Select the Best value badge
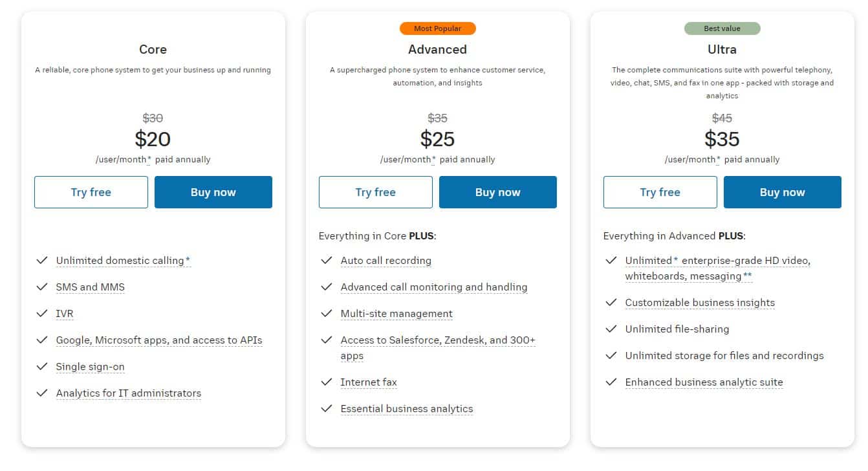The width and height of the screenshot is (868, 471). tap(722, 28)
